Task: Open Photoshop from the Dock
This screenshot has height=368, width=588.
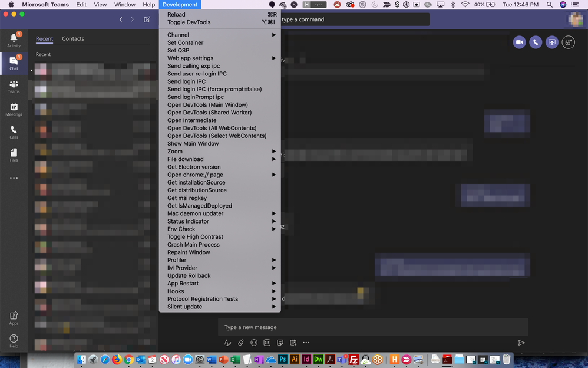Action: click(x=283, y=359)
